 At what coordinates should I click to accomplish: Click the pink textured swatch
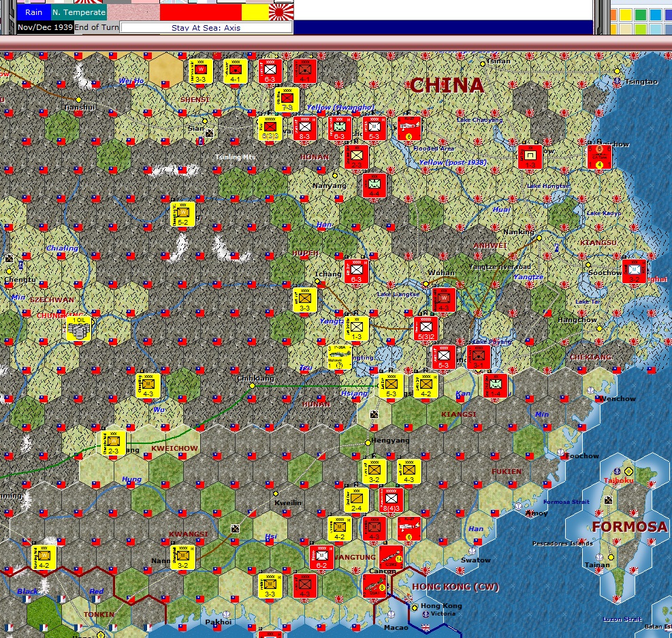pyautogui.click(x=133, y=12)
